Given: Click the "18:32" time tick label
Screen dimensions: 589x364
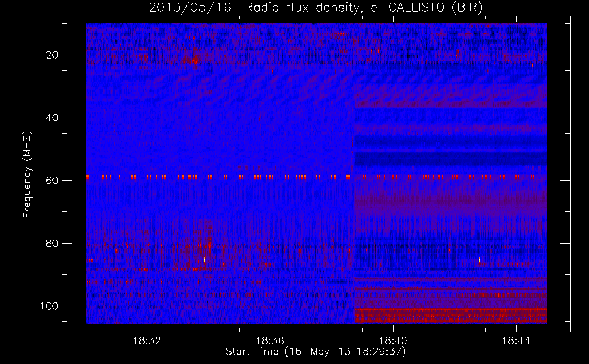Looking at the screenshot, I should 147,341.
